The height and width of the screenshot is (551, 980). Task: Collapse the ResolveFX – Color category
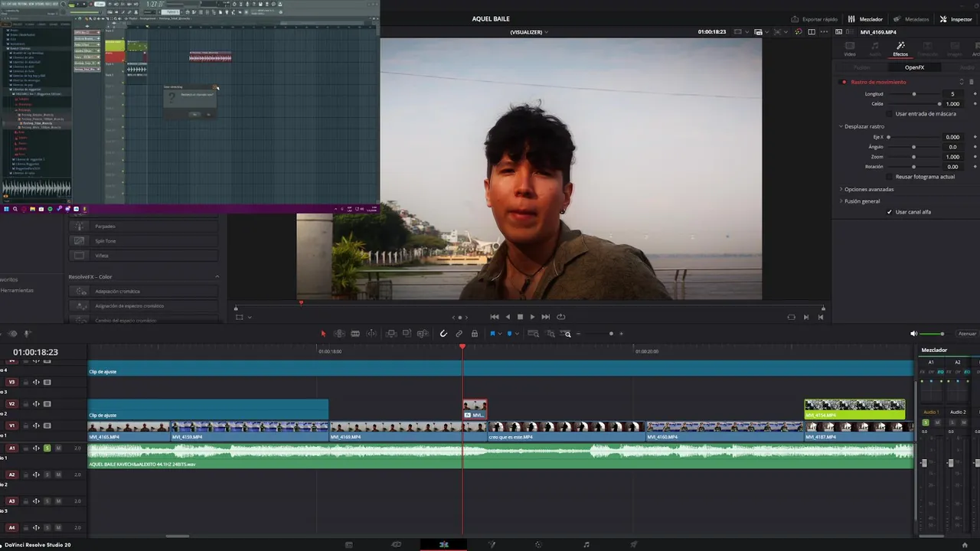[217, 277]
